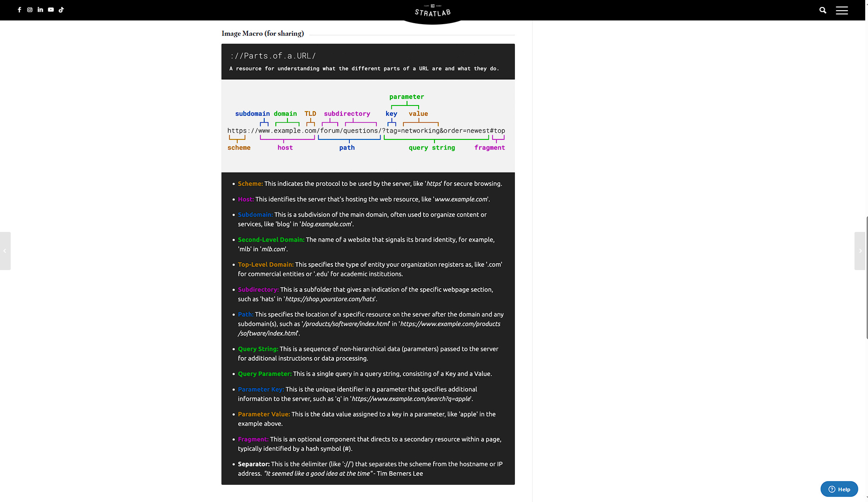Click the 'Subdirectory:' list term
The image size is (868, 502).
point(258,290)
